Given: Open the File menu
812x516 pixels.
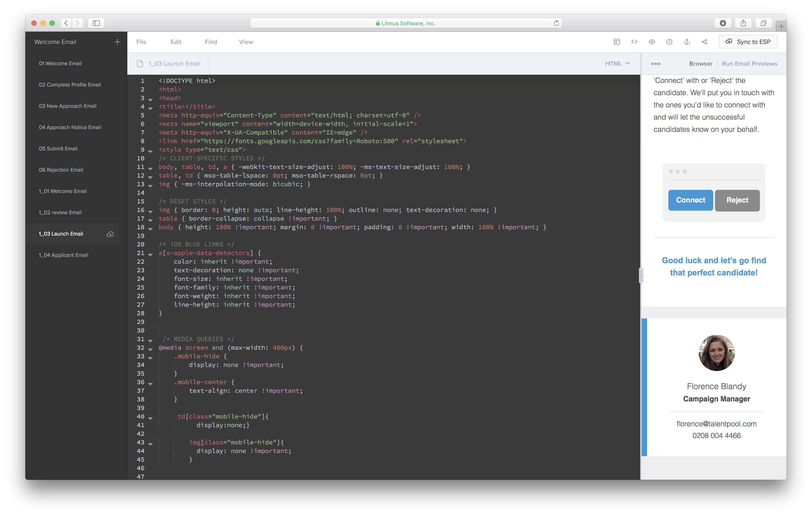Looking at the screenshot, I should click(141, 42).
